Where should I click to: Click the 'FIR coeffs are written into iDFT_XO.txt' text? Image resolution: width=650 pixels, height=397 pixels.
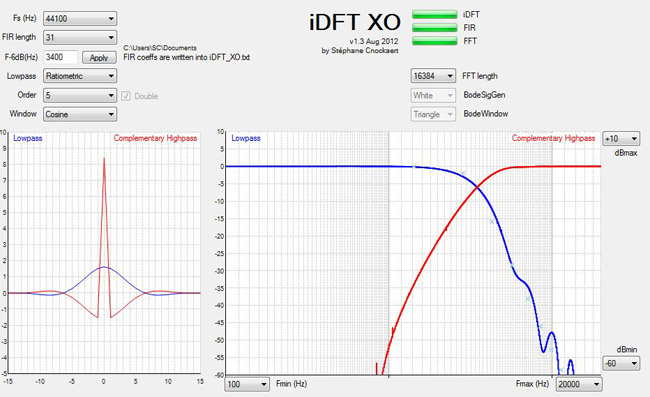point(187,57)
